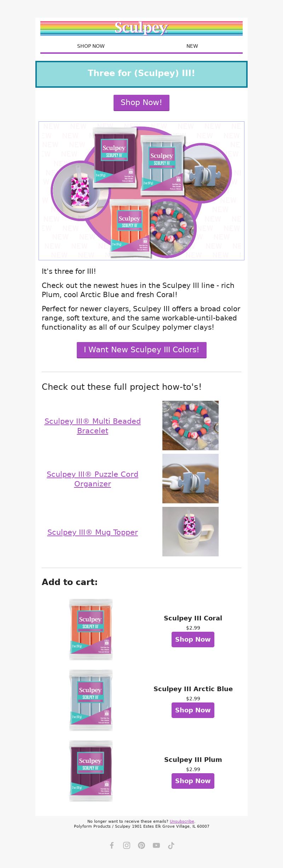Click the beaded bracelet project thumbnail

190,426
